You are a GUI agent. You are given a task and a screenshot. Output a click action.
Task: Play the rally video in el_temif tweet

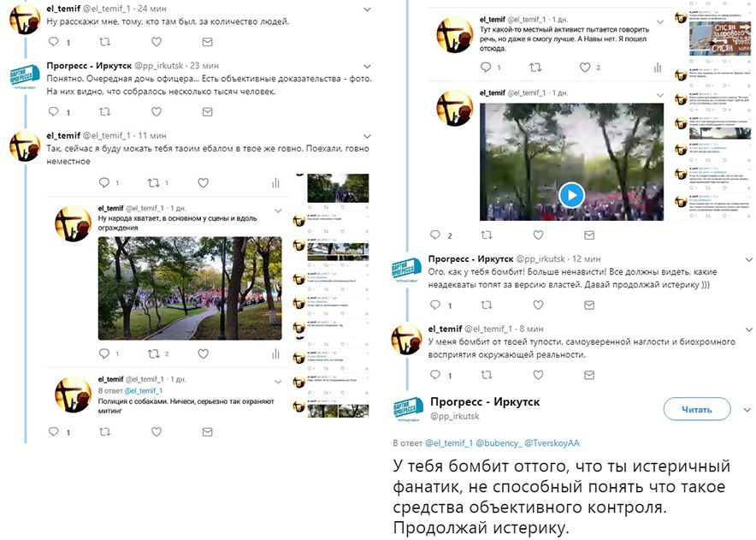[x=572, y=195]
